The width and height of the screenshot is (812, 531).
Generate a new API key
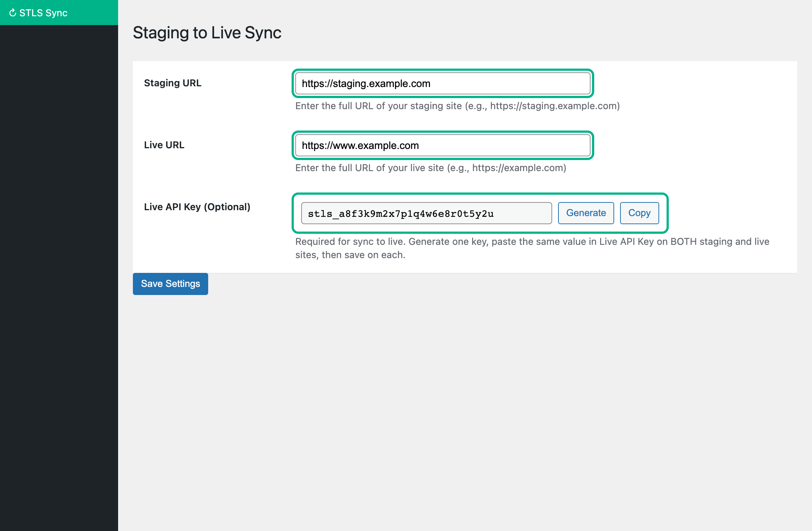(x=586, y=213)
